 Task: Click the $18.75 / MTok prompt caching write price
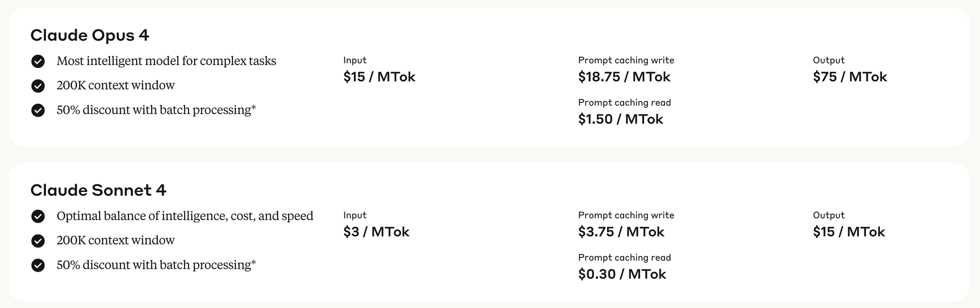[624, 77]
